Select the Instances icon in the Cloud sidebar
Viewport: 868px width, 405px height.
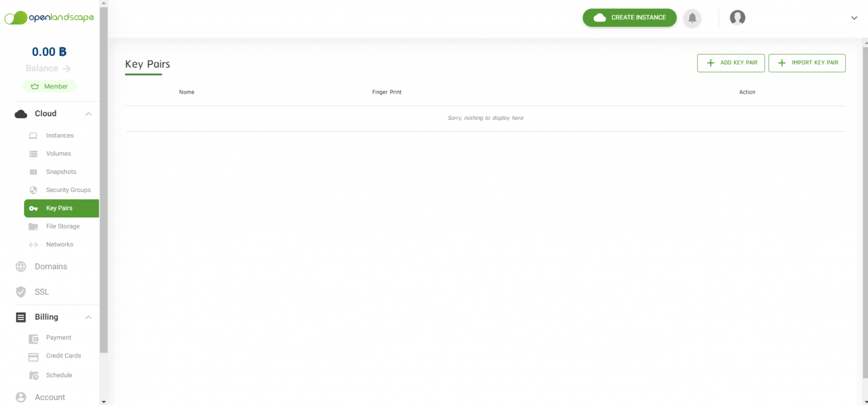[34, 135]
